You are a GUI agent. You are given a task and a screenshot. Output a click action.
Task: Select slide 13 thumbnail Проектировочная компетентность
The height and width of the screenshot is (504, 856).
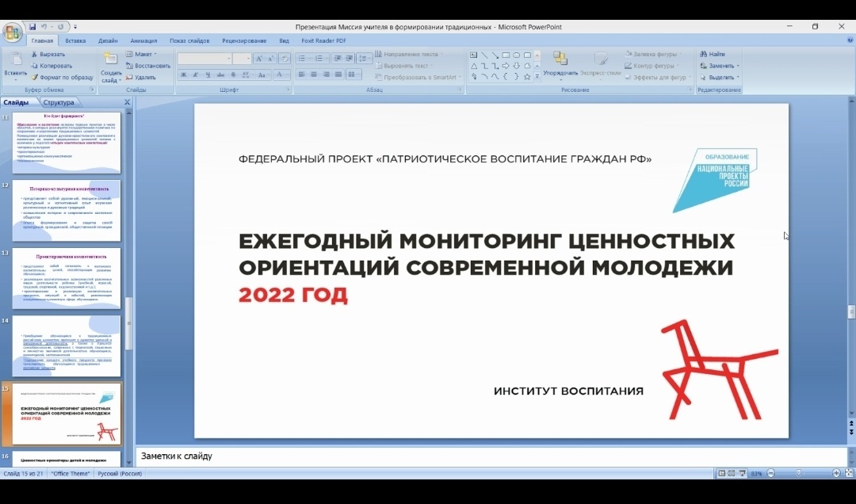(x=67, y=278)
